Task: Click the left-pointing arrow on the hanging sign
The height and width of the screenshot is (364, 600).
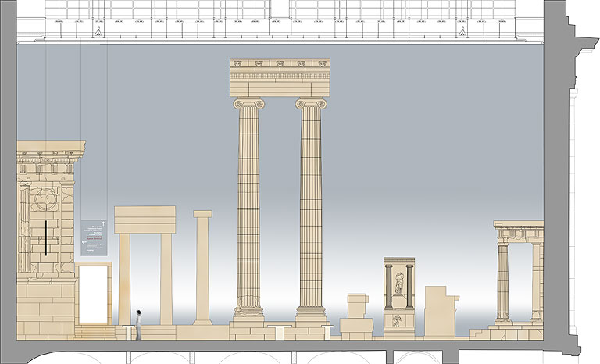Action: click(84, 242)
